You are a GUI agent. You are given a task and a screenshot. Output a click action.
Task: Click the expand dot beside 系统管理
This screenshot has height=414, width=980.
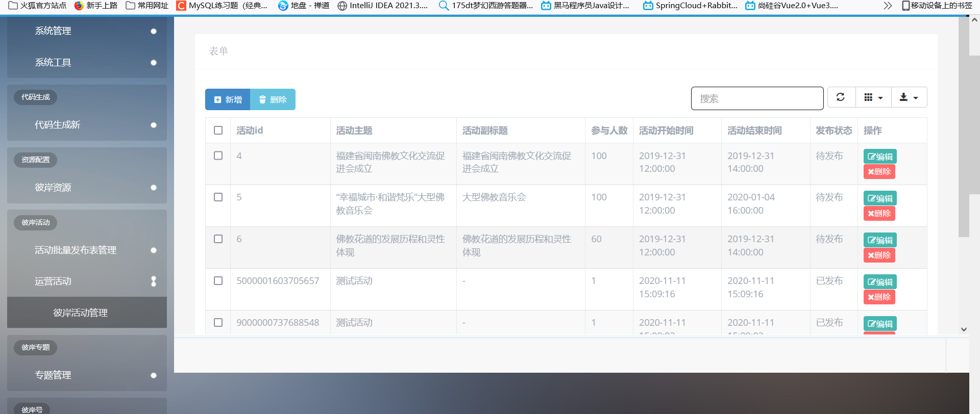click(154, 31)
